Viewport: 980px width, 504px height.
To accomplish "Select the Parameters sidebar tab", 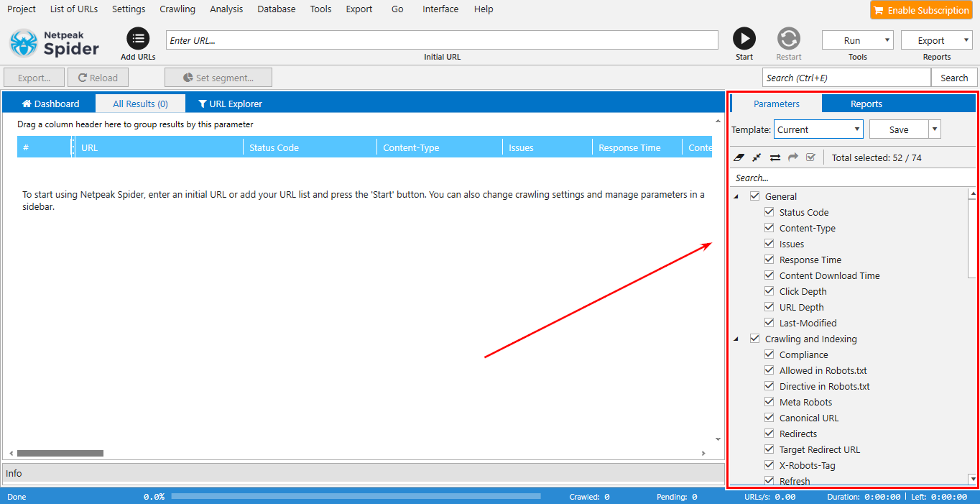I will [777, 104].
